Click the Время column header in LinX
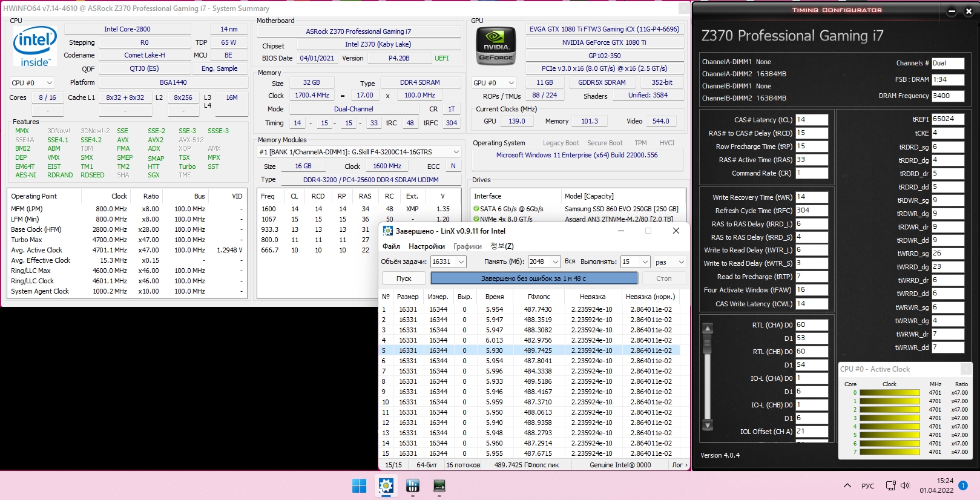The image size is (980, 500). click(x=495, y=297)
